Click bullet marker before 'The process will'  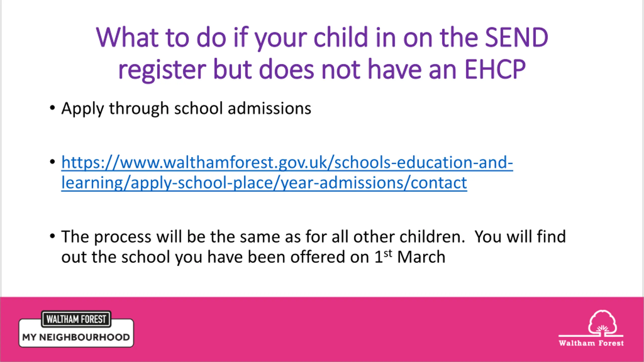click(x=52, y=236)
